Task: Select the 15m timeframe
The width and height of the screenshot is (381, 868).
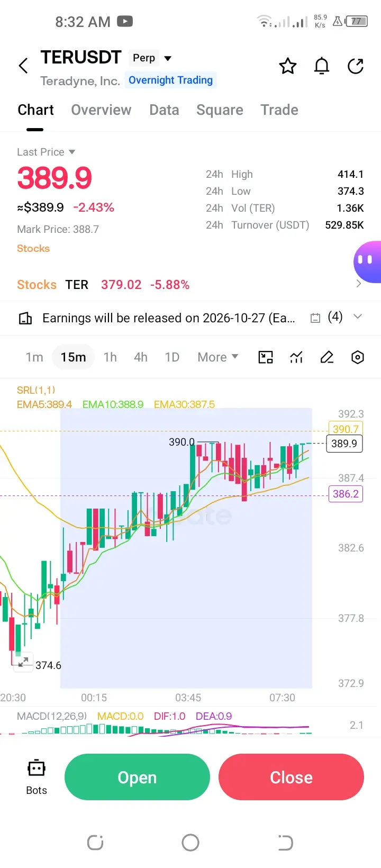Action: point(73,357)
